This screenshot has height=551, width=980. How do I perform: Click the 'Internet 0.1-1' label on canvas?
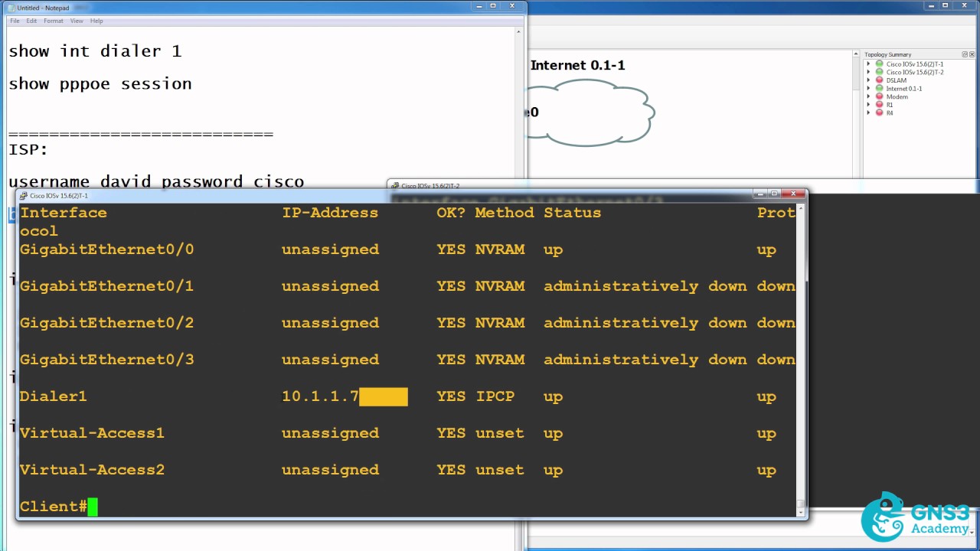coord(577,66)
